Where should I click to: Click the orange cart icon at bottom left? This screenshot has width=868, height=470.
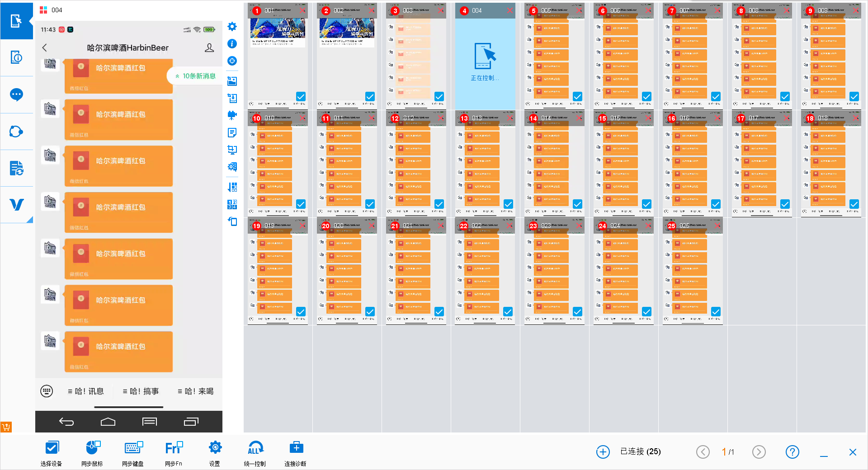point(6,427)
